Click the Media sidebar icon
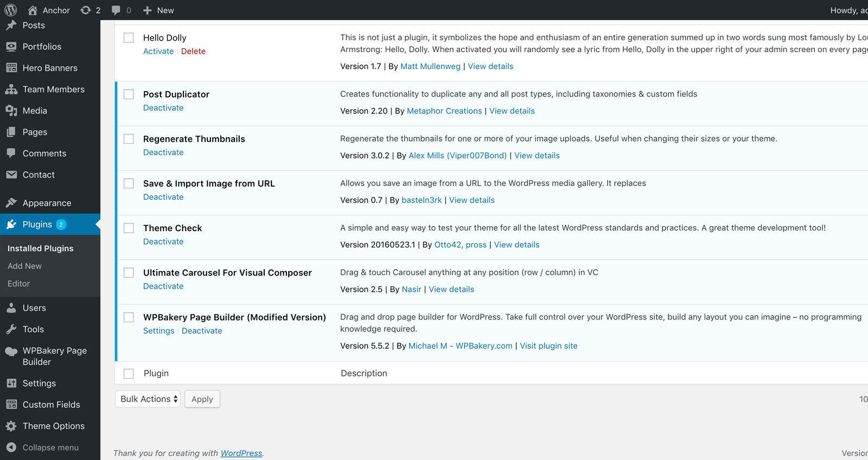868x460 pixels. coord(11,111)
